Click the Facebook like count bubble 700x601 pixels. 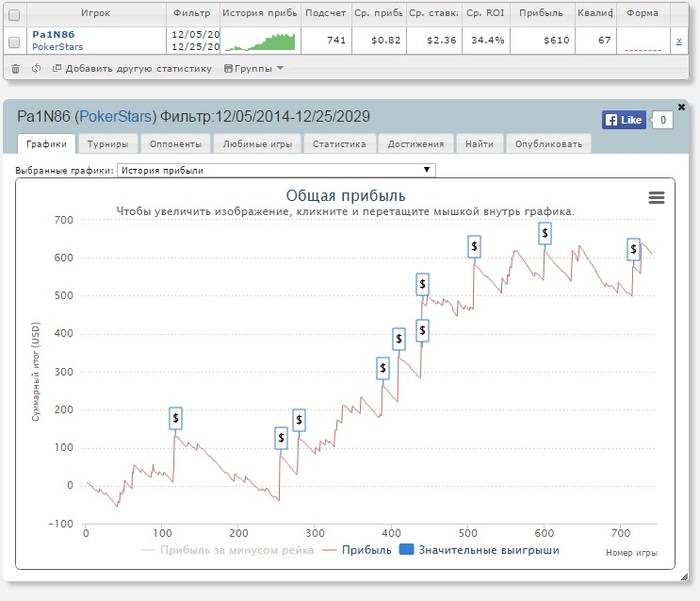point(662,120)
